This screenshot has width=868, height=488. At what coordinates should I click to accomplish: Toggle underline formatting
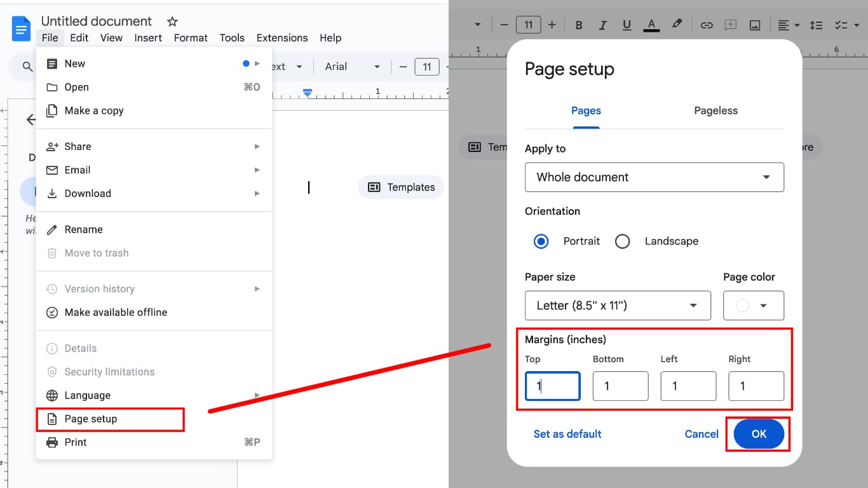point(627,25)
